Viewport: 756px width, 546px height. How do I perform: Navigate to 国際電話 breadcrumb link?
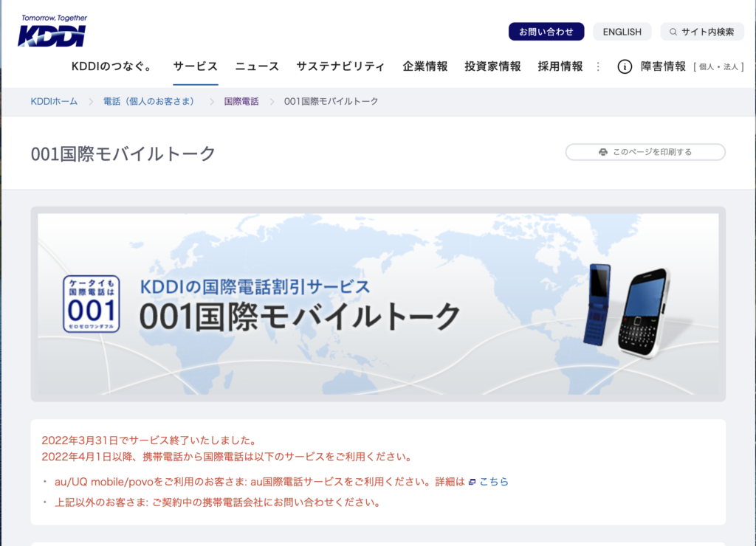pos(241,101)
